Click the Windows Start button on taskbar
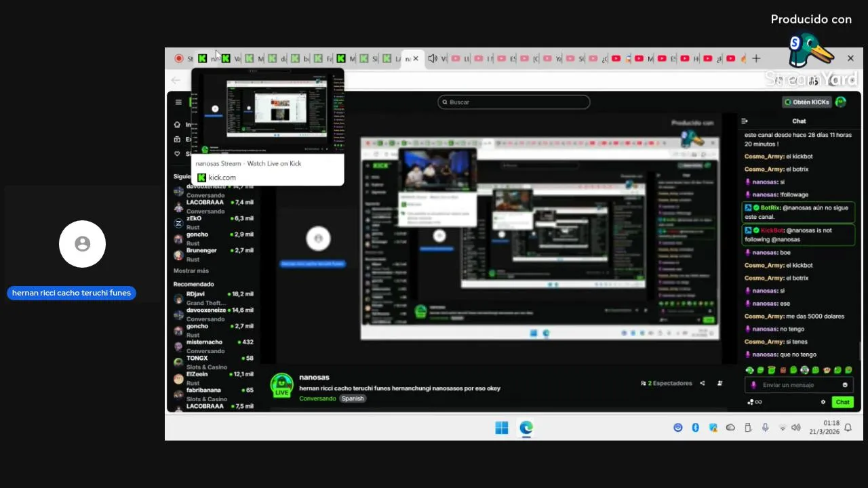Image resolution: width=868 pixels, height=488 pixels. [x=502, y=428]
